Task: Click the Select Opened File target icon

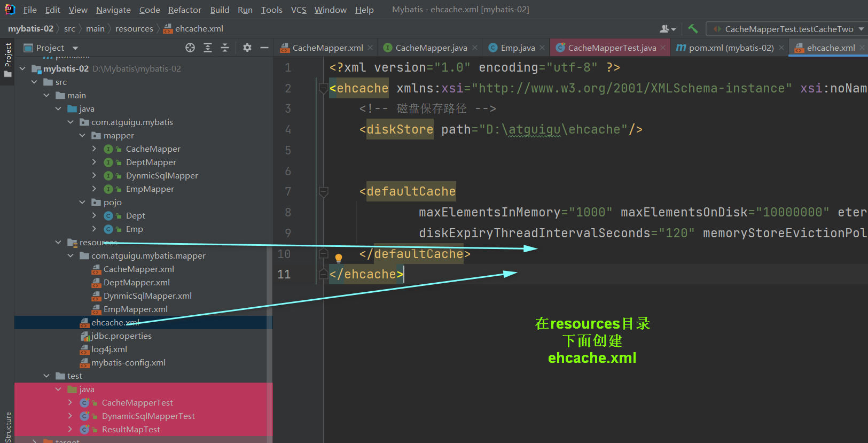Action: (x=190, y=48)
